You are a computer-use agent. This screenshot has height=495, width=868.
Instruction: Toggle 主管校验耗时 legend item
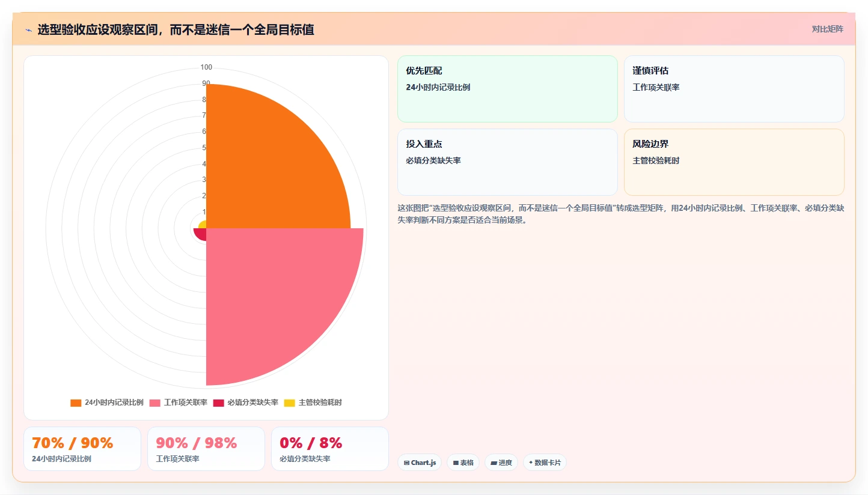tap(313, 402)
